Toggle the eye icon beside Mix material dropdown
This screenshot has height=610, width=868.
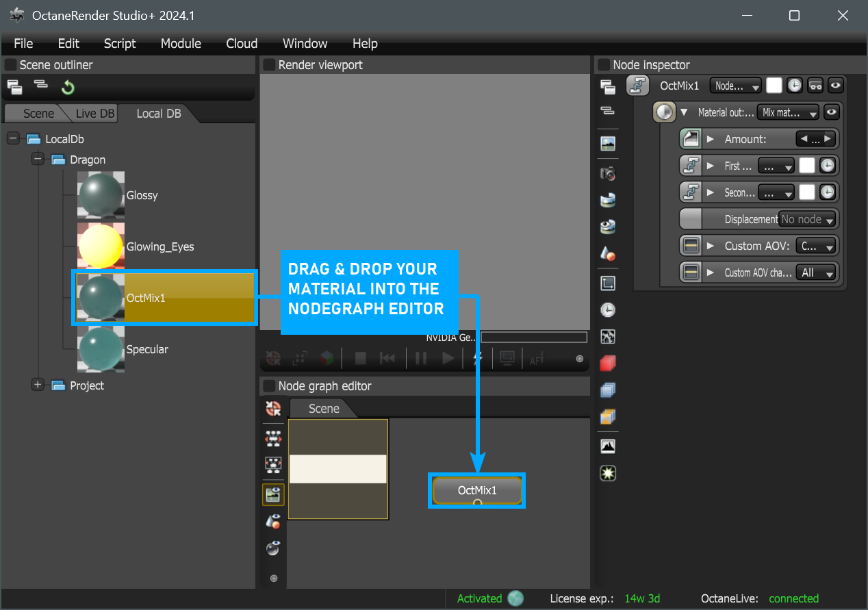[x=831, y=112]
